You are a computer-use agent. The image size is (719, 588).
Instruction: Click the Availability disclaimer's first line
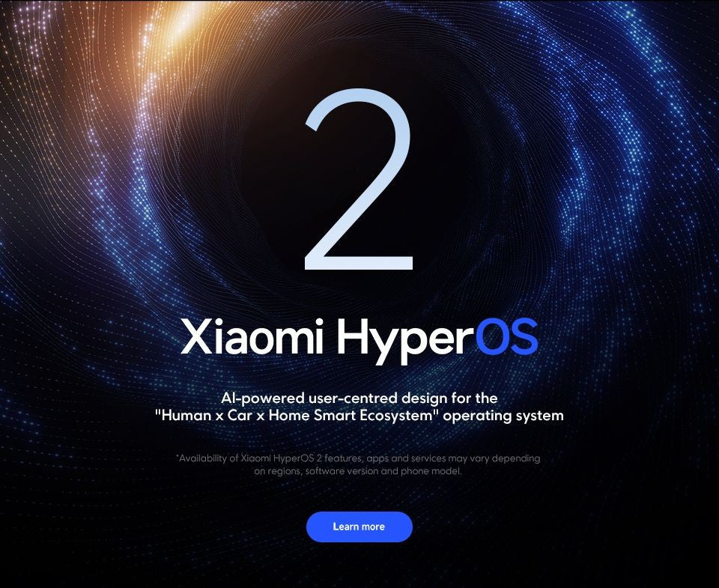[x=358, y=458]
